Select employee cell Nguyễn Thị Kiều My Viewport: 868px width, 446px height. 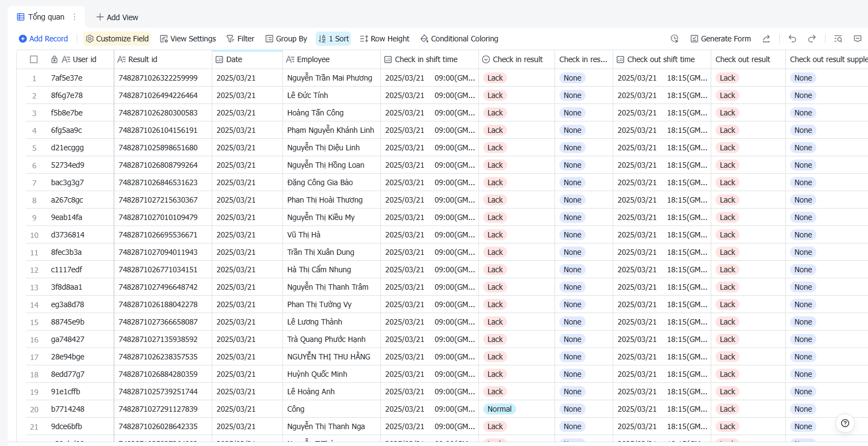click(x=331, y=217)
